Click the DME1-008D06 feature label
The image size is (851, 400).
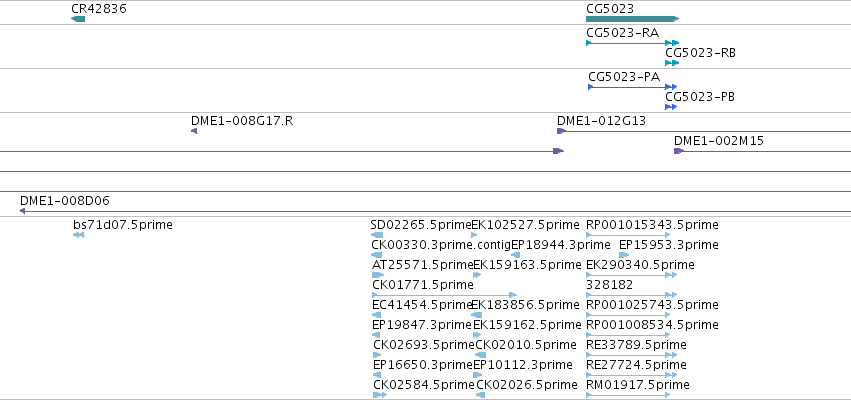click(x=65, y=201)
